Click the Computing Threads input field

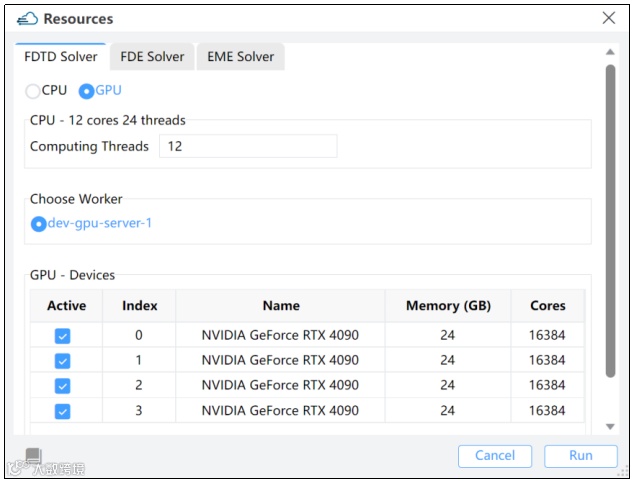click(248, 146)
